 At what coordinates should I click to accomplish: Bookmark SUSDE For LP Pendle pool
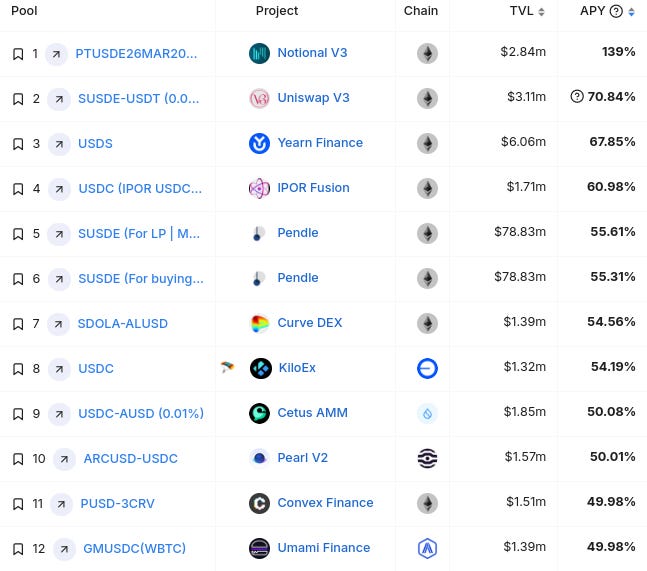click(x=18, y=234)
